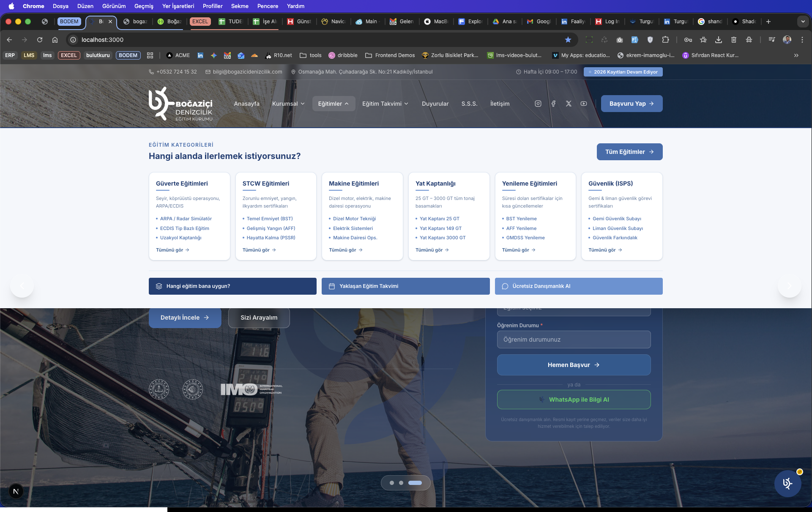Open Yer İşaretleri in macOS menu bar
Image resolution: width=812 pixels, height=512 pixels.
178,6
